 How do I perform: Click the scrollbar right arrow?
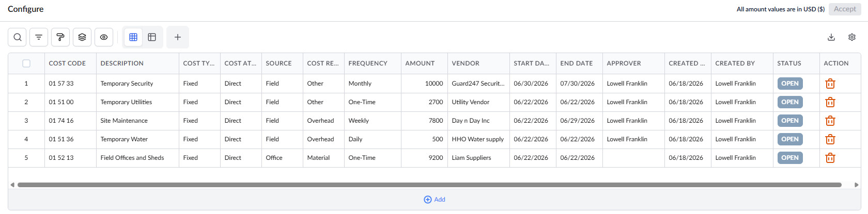click(857, 185)
